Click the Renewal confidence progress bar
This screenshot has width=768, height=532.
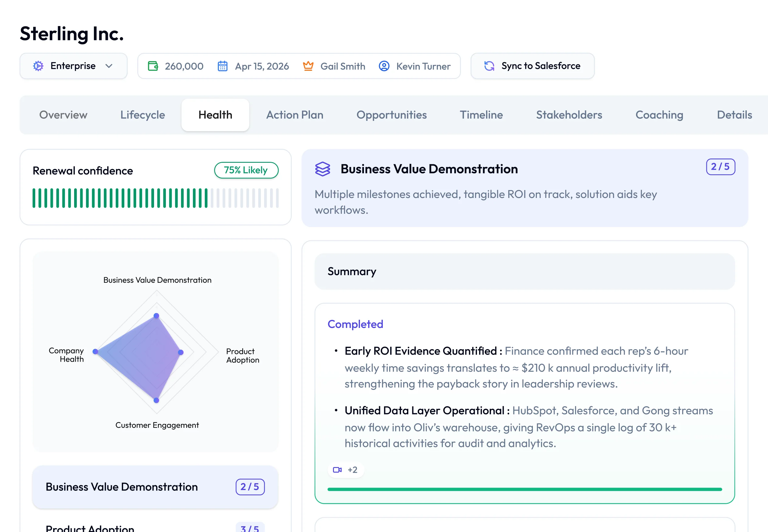(156, 198)
